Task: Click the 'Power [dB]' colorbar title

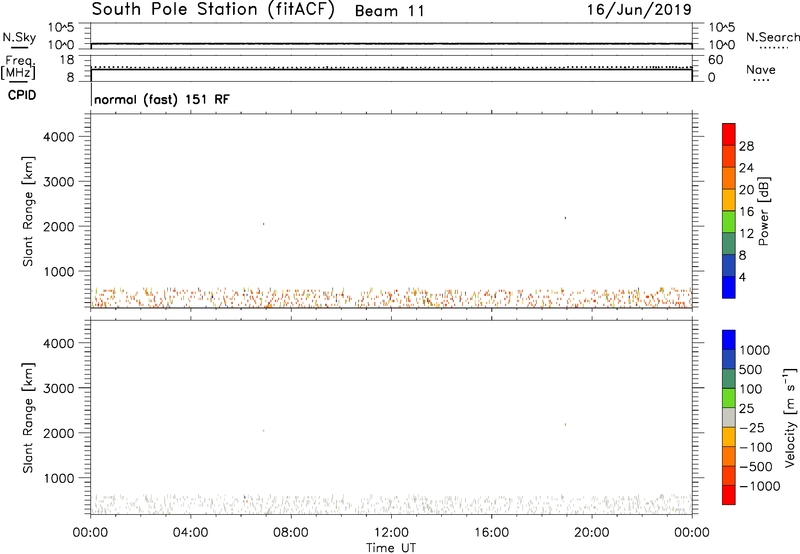Action: 763,211
